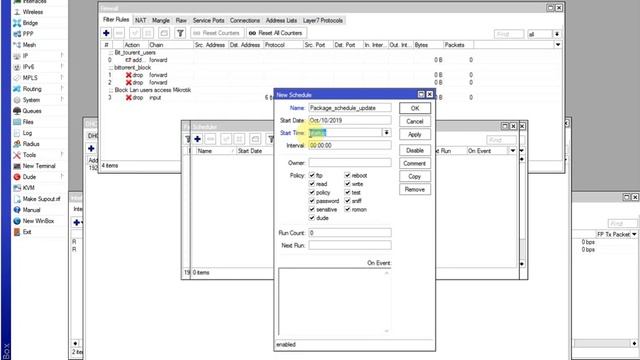Expand the IP submenu arrow
This screenshot has height=360, width=640.
coord(62,56)
